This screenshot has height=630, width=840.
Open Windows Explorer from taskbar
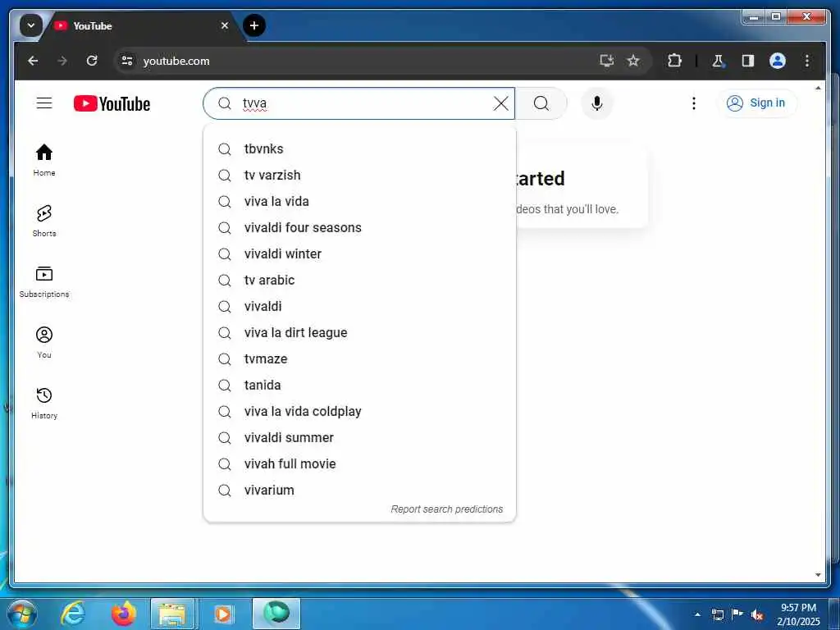pyautogui.click(x=172, y=614)
